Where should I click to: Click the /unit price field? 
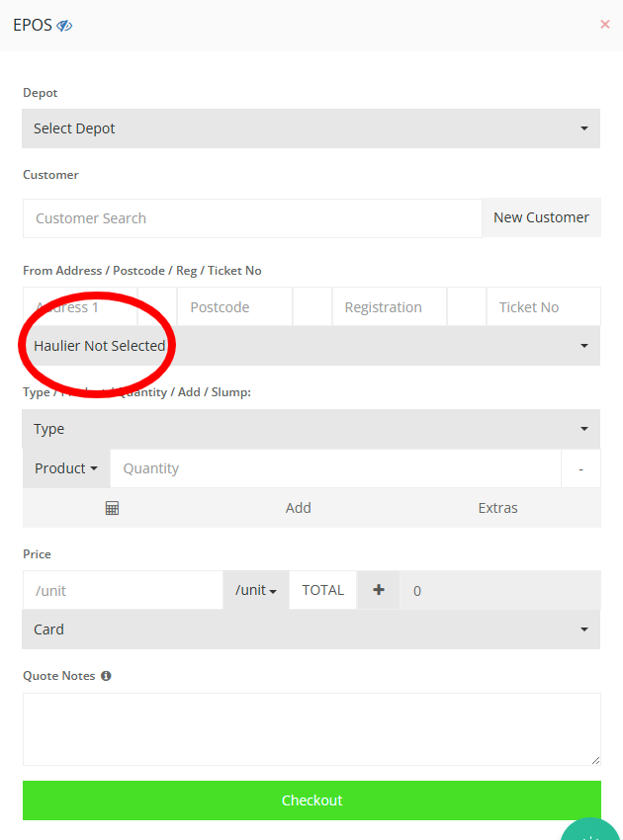(x=123, y=591)
